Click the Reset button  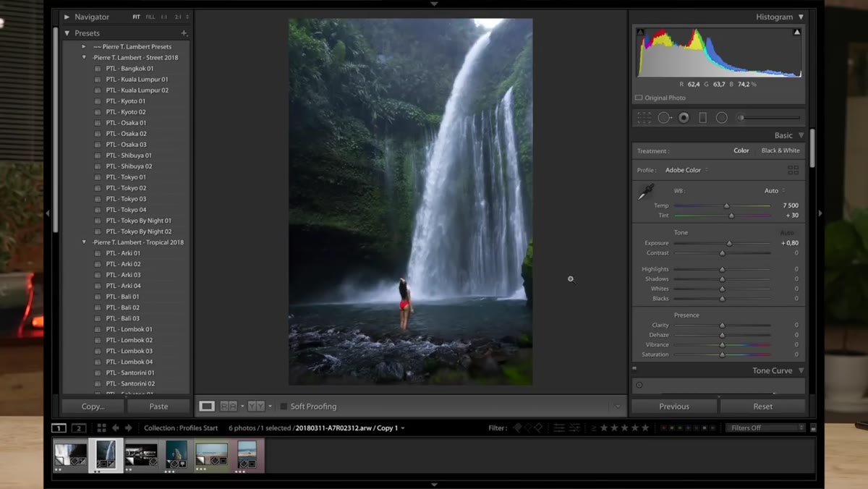763,407
